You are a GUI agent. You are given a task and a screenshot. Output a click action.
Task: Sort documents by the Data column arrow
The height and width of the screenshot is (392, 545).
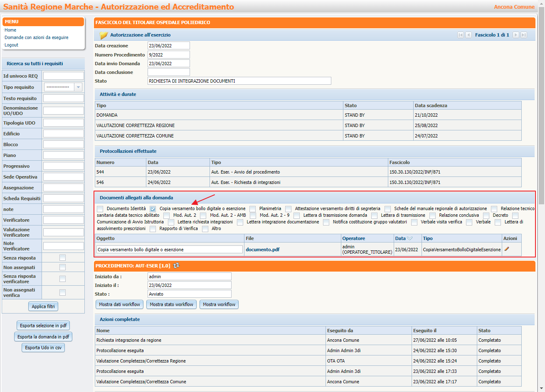click(409, 238)
